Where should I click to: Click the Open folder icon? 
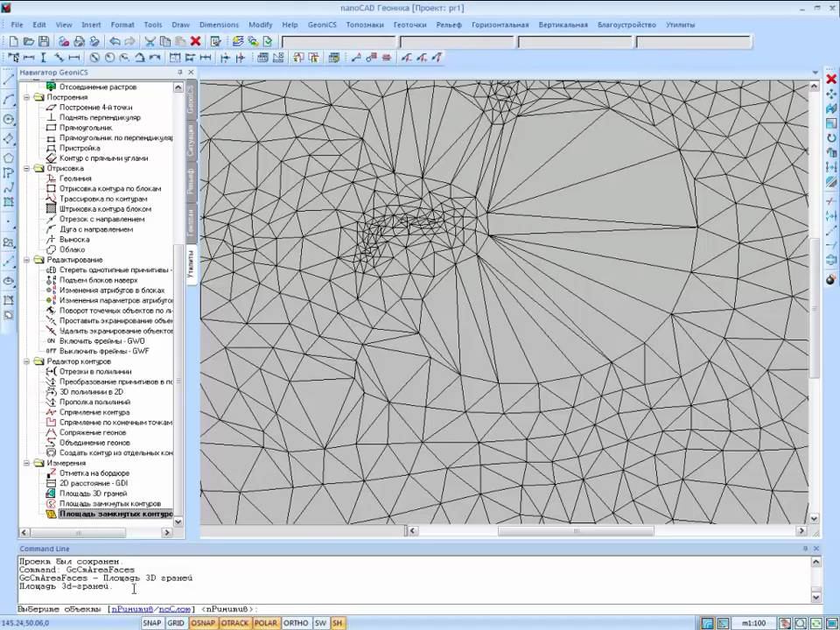29,41
